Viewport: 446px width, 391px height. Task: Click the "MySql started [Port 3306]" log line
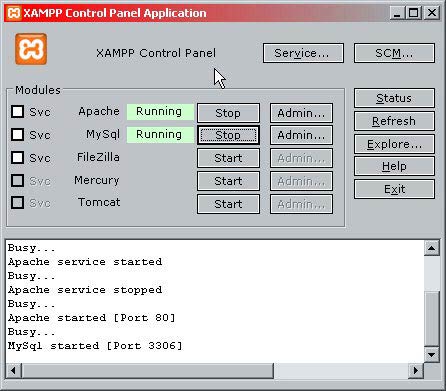point(95,346)
